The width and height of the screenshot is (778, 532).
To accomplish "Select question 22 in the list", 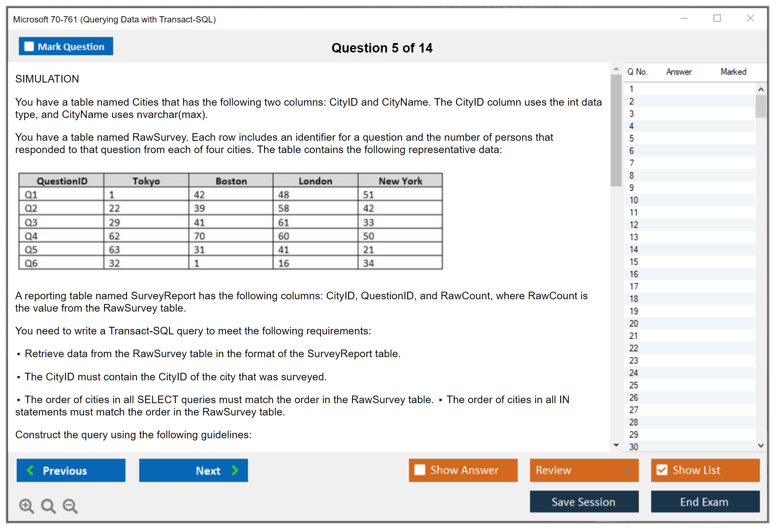I will coord(634,348).
